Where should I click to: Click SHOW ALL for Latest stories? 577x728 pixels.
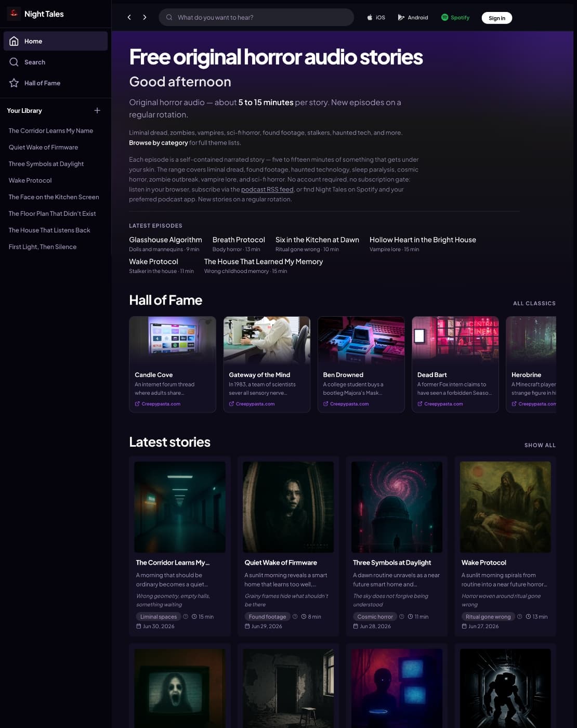pyautogui.click(x=540, y=445)
